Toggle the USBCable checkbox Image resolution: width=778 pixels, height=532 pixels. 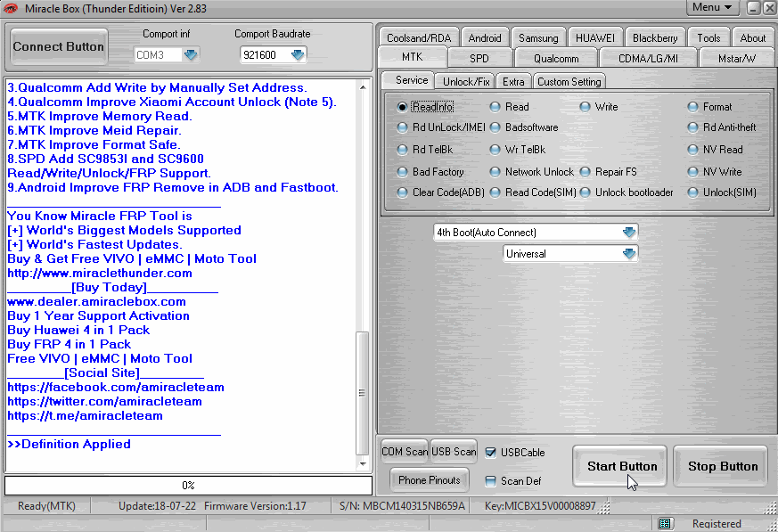(490, 452)
